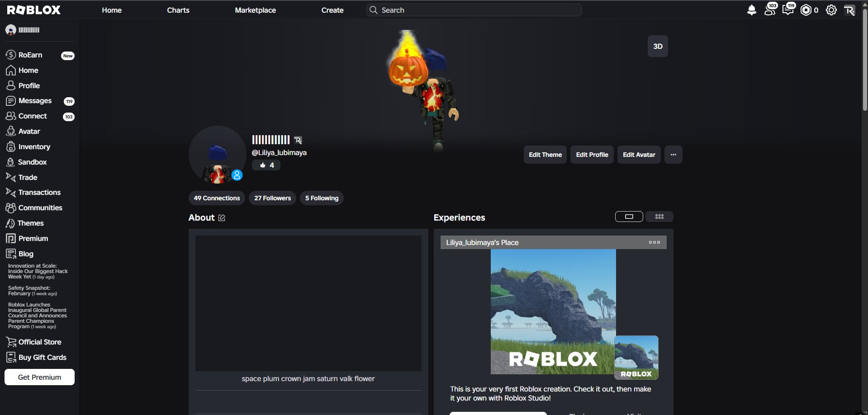Click the user avatar in the sidebar header
Image resolution: width=868 pixels, height=415 pixels.
coord(10,30)
